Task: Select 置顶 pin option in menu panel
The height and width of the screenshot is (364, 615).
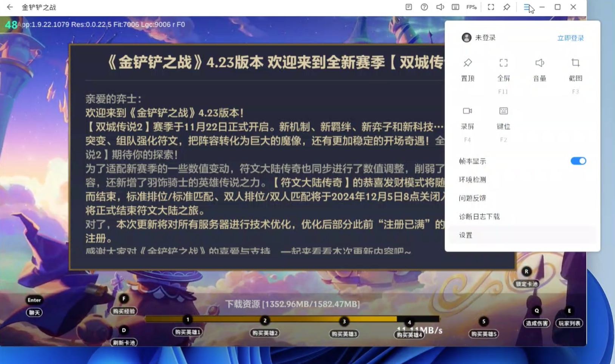Action: [x=468, y=70]
